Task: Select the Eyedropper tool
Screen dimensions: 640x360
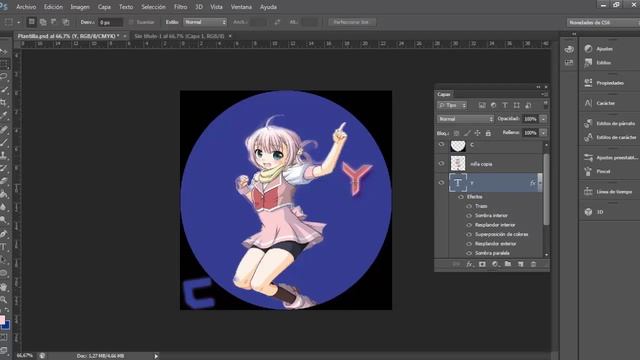Action: tap(4, 116)
